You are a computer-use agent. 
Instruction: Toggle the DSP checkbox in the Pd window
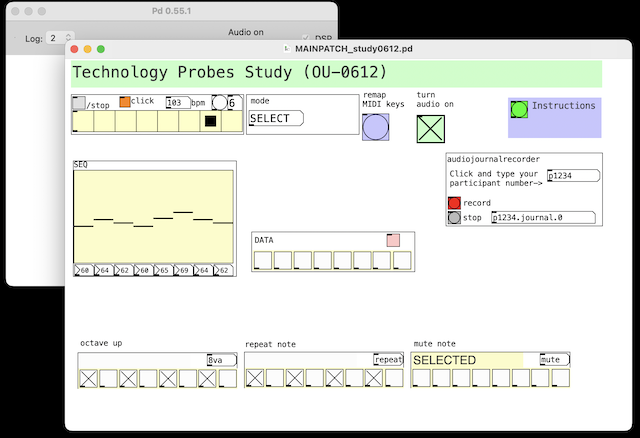306,38
